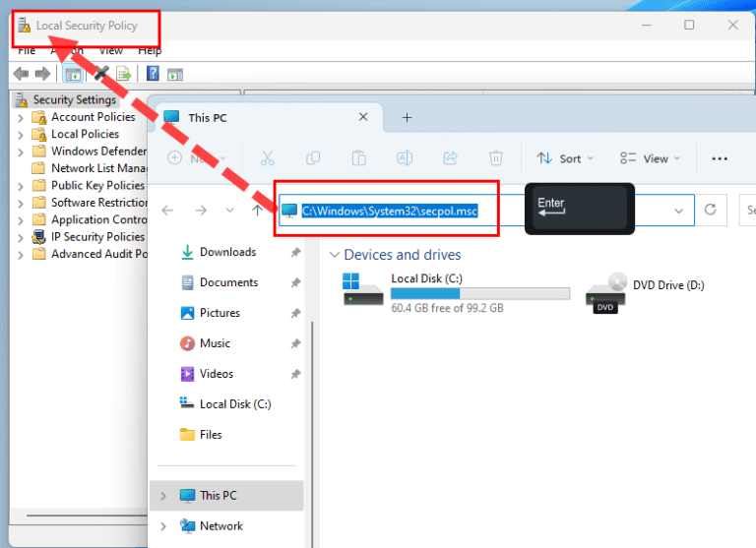Screen dimensions: 756x548
Task: Expand the Account Policies tree node
Action: pyautogui.click(x=21, y=117)
